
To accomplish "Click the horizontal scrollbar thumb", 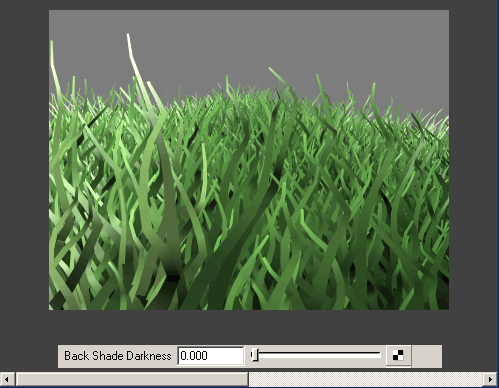I will [x=132, y=379].
